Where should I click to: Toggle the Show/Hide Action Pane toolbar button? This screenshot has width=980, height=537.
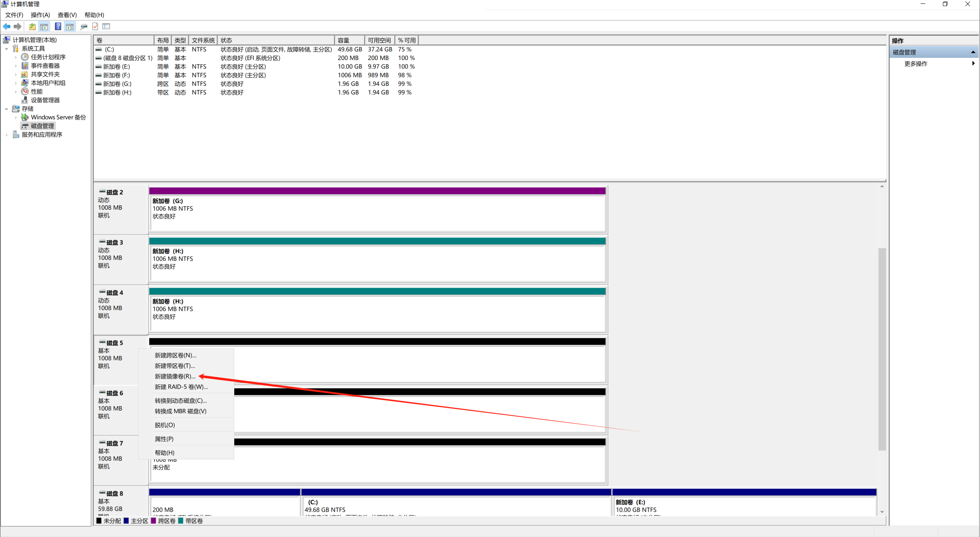point(70,26)
